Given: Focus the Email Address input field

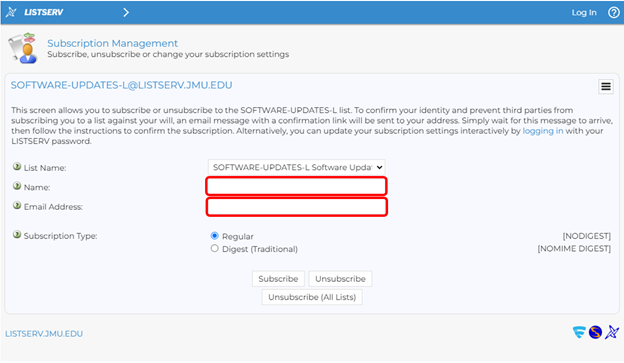Looking at the screenshot, I should 296,207.
